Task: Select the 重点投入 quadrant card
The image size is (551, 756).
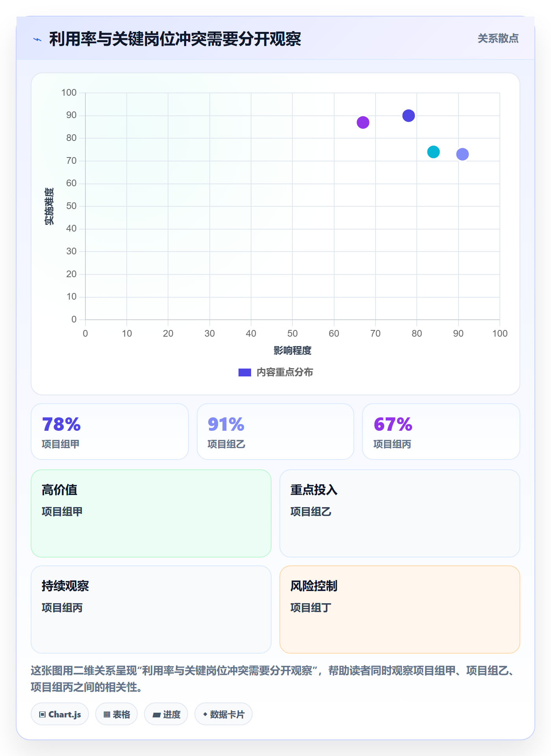Action: coord(400,513)
